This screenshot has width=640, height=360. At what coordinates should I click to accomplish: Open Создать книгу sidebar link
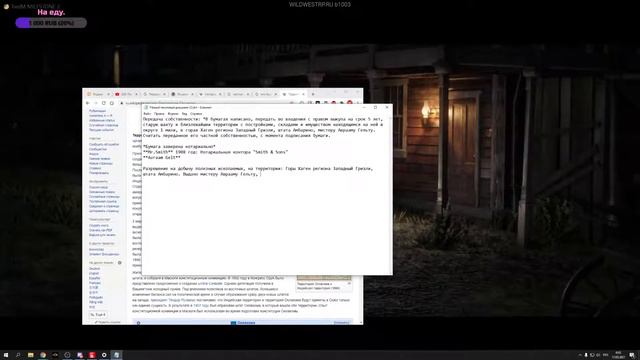click(99, 226)
